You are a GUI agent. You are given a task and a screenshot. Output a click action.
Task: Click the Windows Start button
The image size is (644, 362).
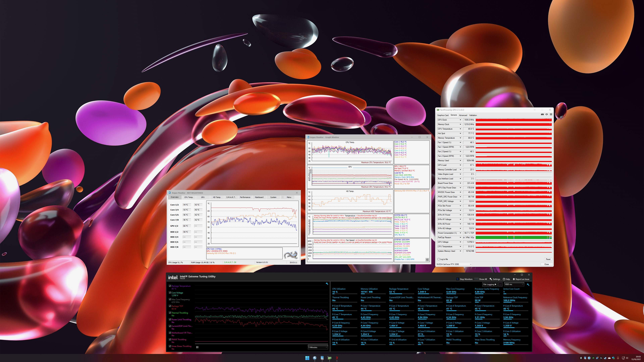307,358
